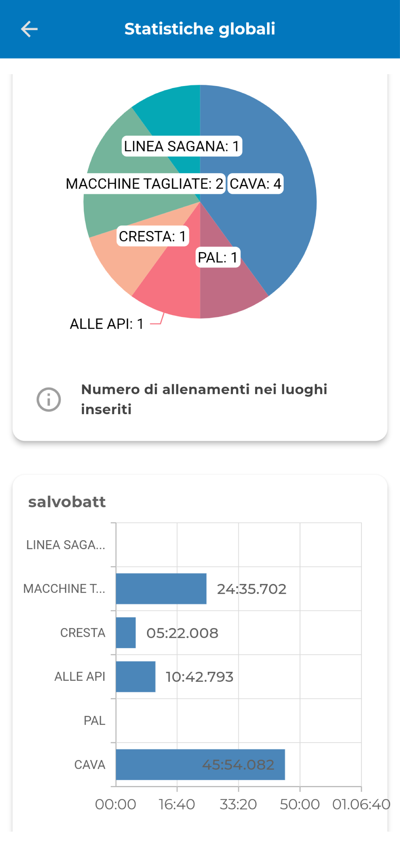
Task: Tap the info circle icon
Action: click(48, 400)
